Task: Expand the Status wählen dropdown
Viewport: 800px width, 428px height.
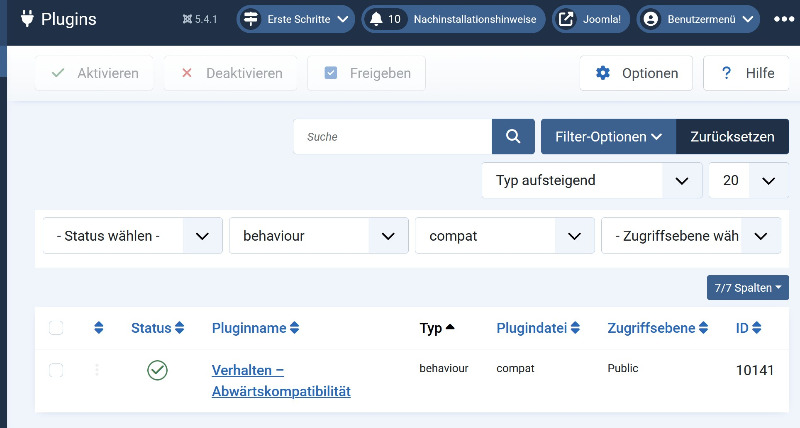Action: click(x=131, y=236)
